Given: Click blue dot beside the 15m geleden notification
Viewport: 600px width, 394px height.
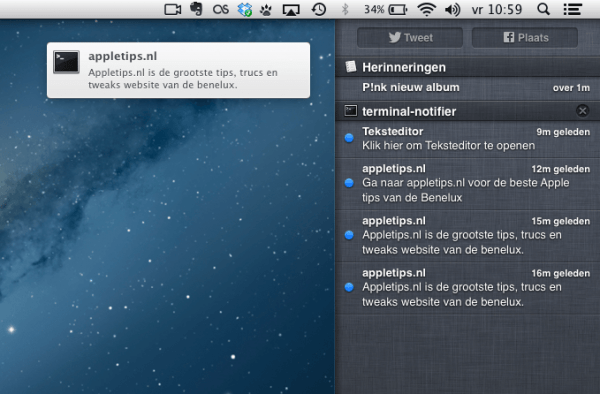Looking at the screenshot, I should coord(349,235).
